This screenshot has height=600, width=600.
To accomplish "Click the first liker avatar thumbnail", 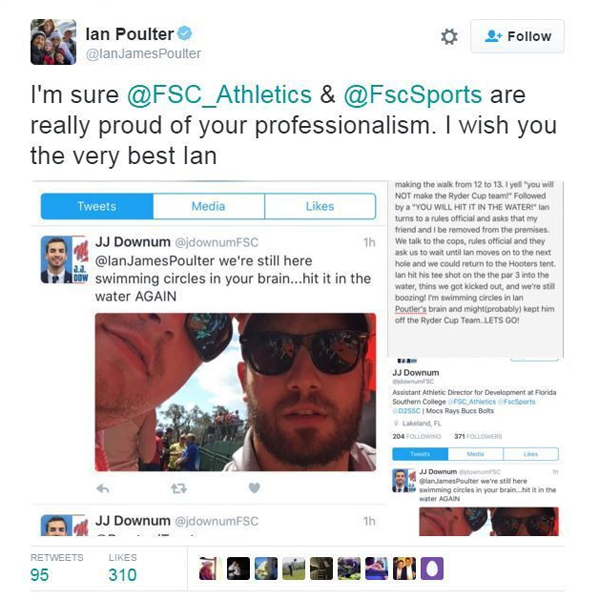I will [x=210, y=569].
